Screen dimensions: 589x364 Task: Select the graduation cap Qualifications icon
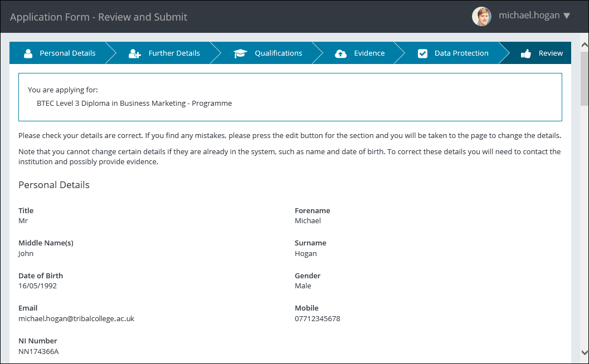click(240, 53)
